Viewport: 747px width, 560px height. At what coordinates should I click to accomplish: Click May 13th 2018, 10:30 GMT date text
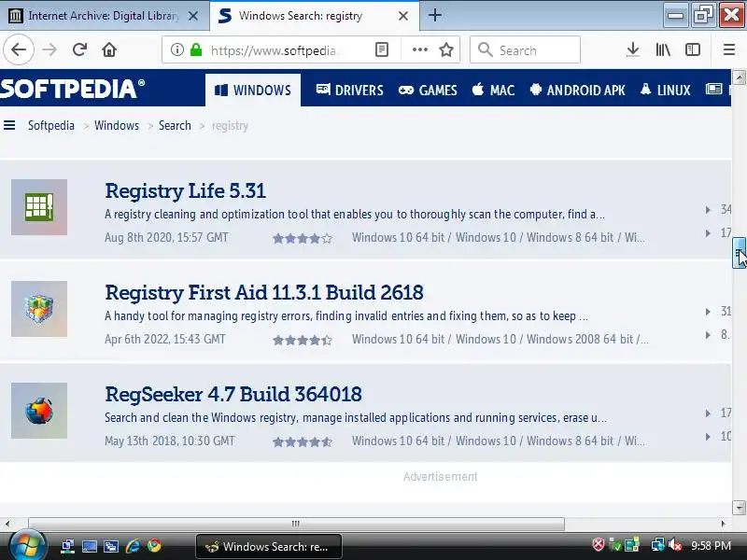coord(170,441)
